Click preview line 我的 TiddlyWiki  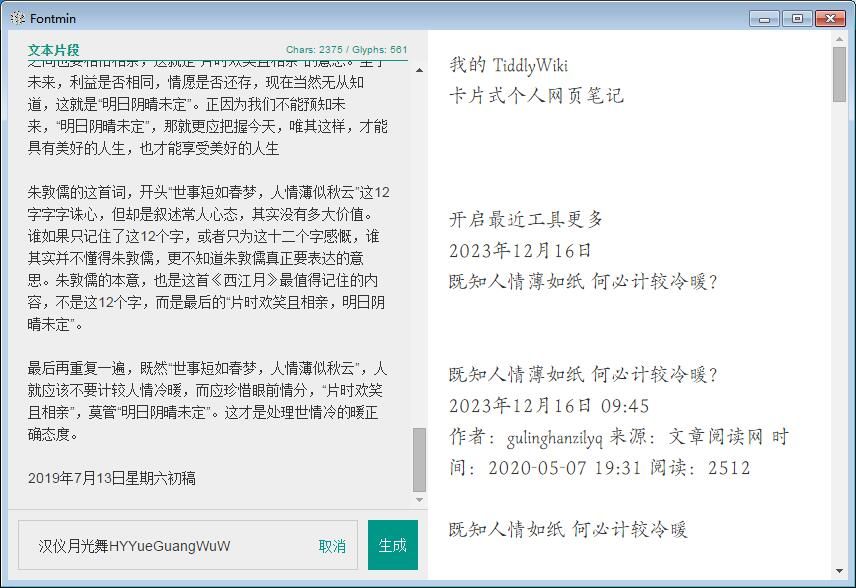tap(508, 65)
